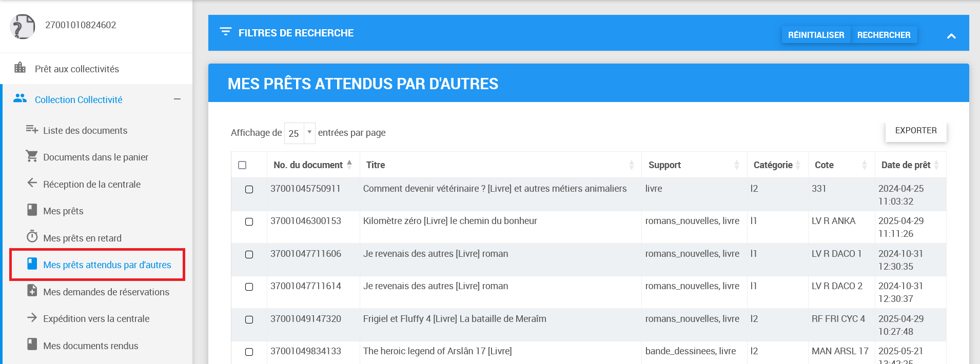Click the add-list icon for Liste des documents
The height and width of the screenshot is (364, 980).
point(32,130)
